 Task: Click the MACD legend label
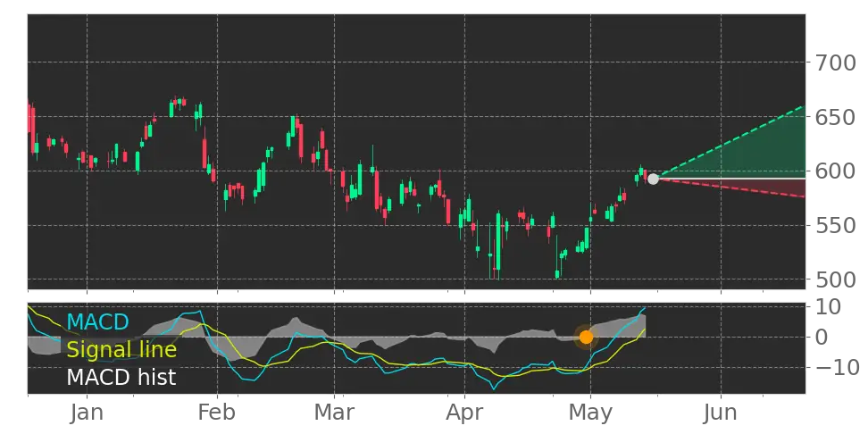tap(97, 321)
